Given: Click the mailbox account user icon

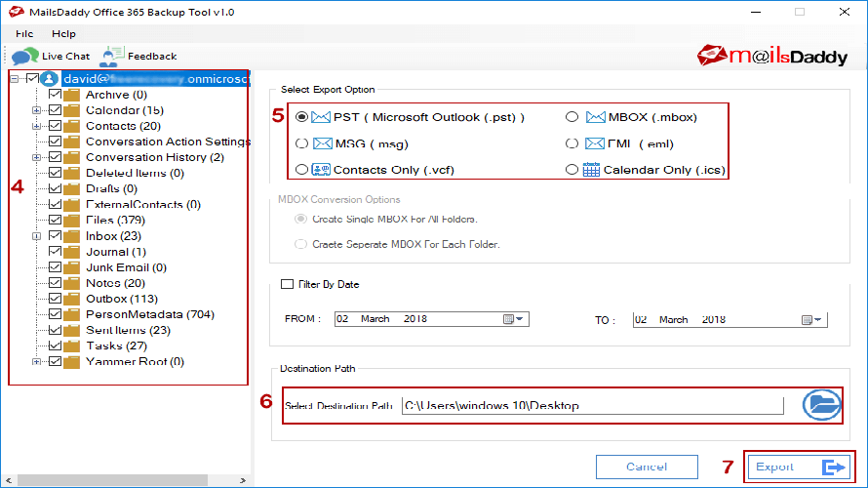Looking at the screenshot, I should click(50, 78).
